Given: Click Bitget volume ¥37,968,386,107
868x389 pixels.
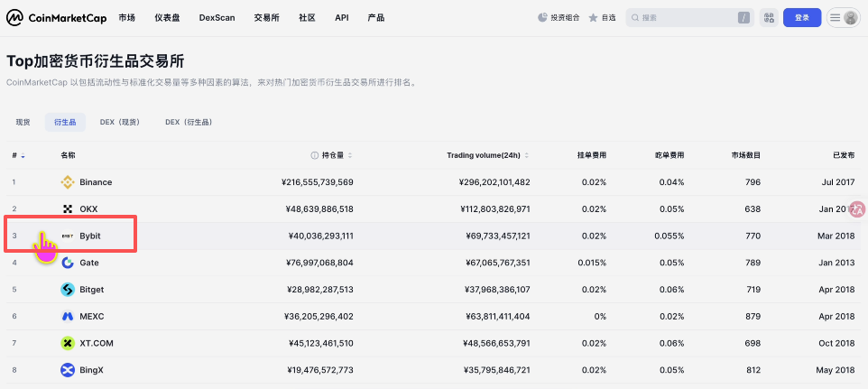Looking at the screenshot, I should coord(496,290).
